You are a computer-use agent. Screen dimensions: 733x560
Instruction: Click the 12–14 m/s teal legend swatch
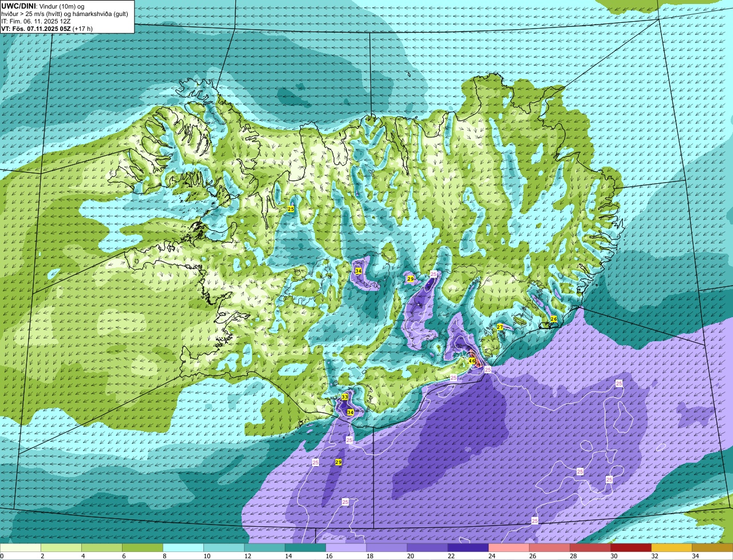pyautogui.click(x=265, y=548)
